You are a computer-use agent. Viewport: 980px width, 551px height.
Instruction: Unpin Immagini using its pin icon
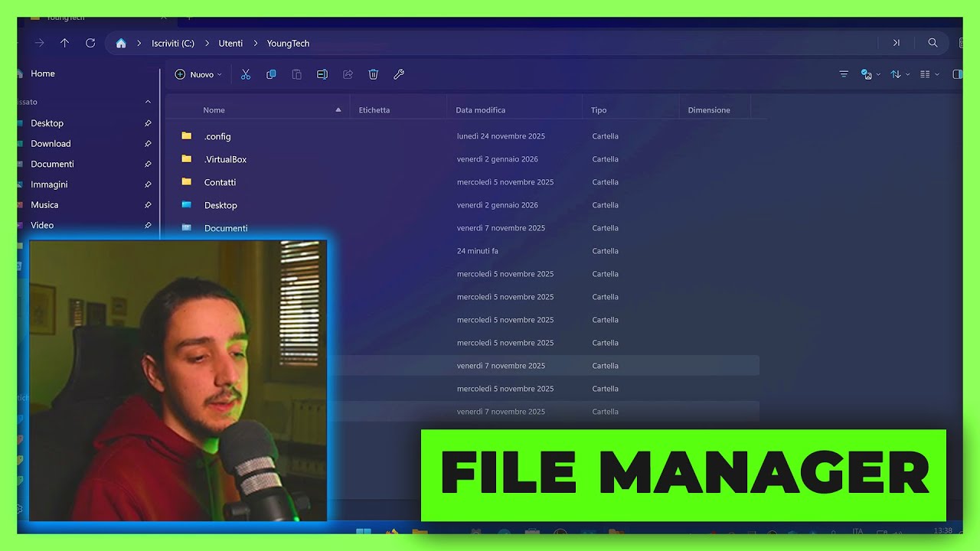click(148, 184)
